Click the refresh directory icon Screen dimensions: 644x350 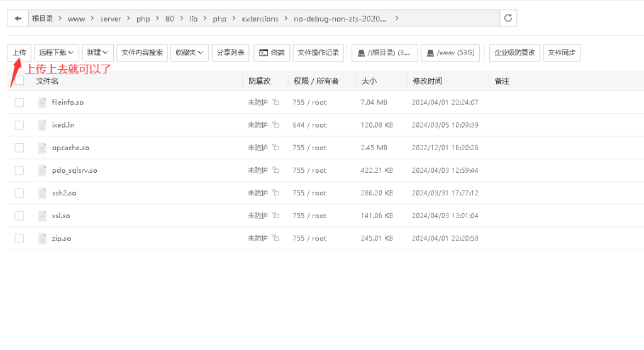(x=509, y=19)
